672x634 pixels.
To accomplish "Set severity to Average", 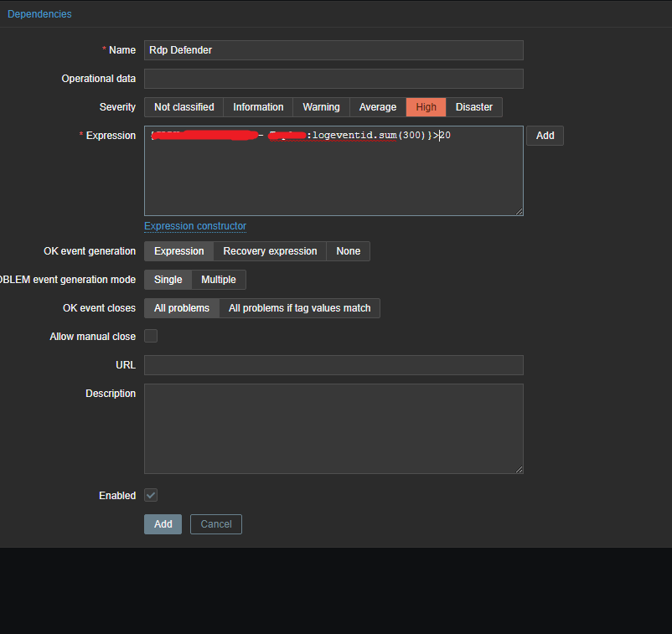I will tap(377, 107).
